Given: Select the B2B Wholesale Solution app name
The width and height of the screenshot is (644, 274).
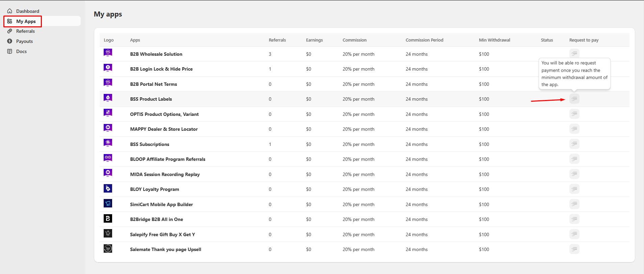Looking at the screenshot, I should click(156, 54).
